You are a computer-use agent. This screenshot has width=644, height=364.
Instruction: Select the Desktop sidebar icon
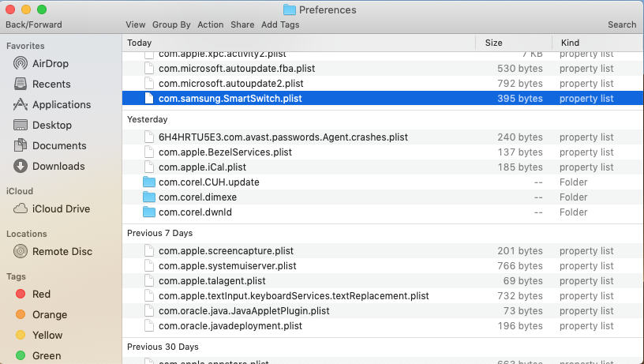click(x=20, y=125)
